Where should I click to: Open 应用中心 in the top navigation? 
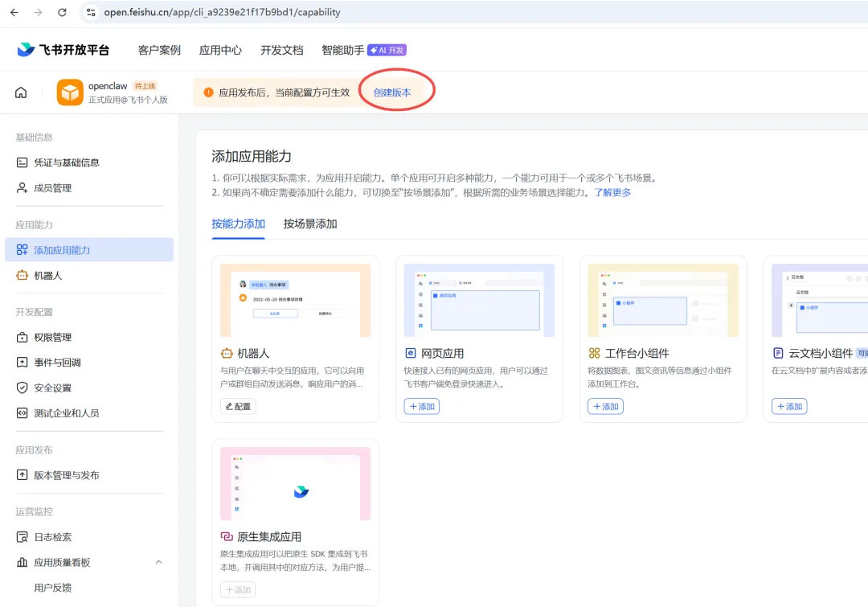[x=220, y=51]
